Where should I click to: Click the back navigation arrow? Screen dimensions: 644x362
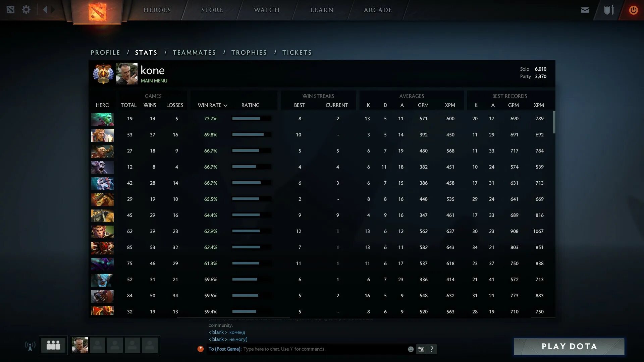click(45, 10)
